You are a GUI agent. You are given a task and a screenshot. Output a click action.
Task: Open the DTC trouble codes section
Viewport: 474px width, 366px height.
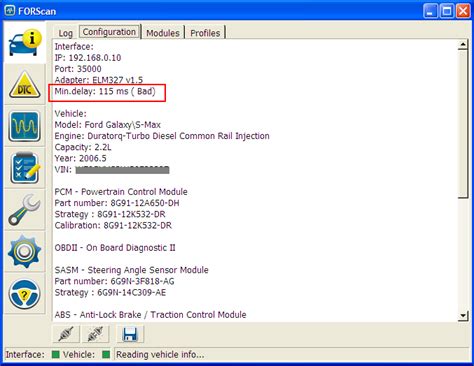25,85
